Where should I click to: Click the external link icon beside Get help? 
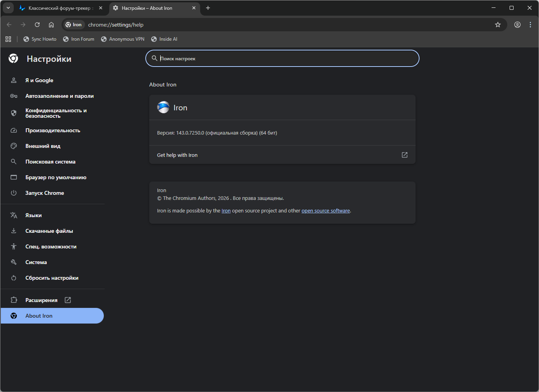pos(405,155)
